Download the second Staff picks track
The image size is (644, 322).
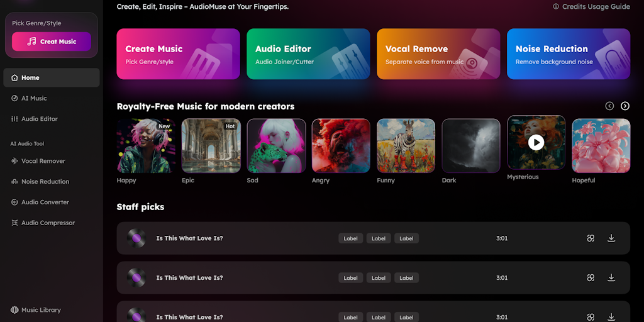click(611, 277)
